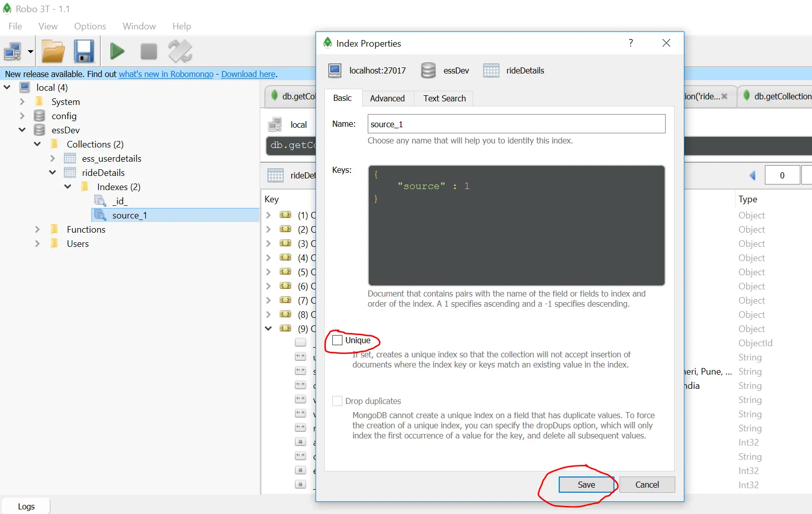Viewport: 812px width, 514px height.
Task: Open the connect dropdown arrow in toolbar
Action: point(30,52)
